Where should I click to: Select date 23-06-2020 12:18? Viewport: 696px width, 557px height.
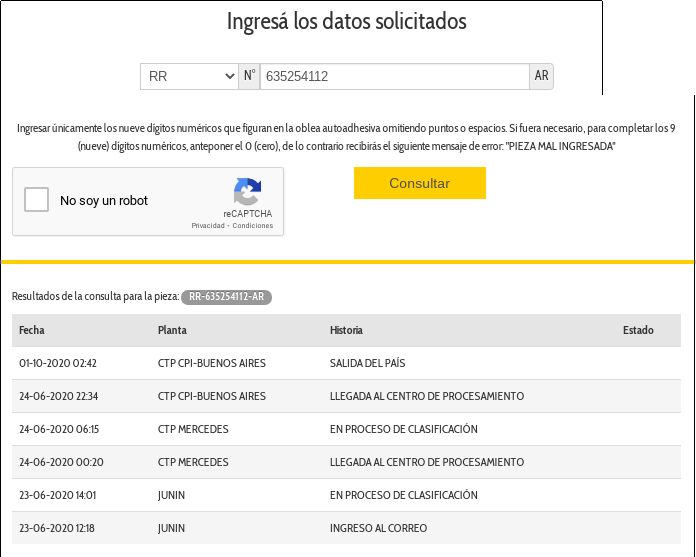click(x=56, y=528)
